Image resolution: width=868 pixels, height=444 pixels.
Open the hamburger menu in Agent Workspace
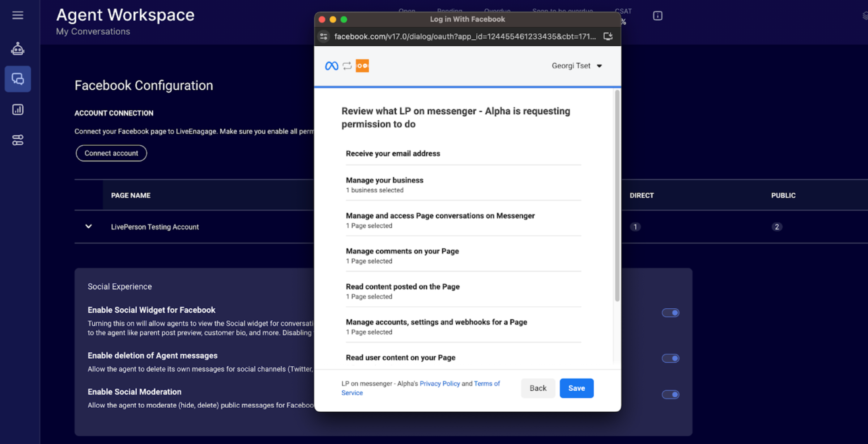[17, 15]
